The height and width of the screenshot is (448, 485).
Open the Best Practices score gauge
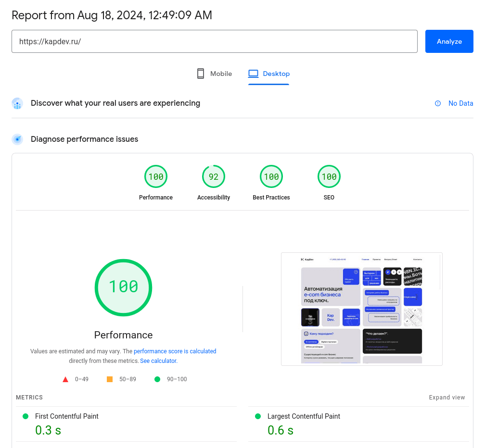tap(271, 177)
